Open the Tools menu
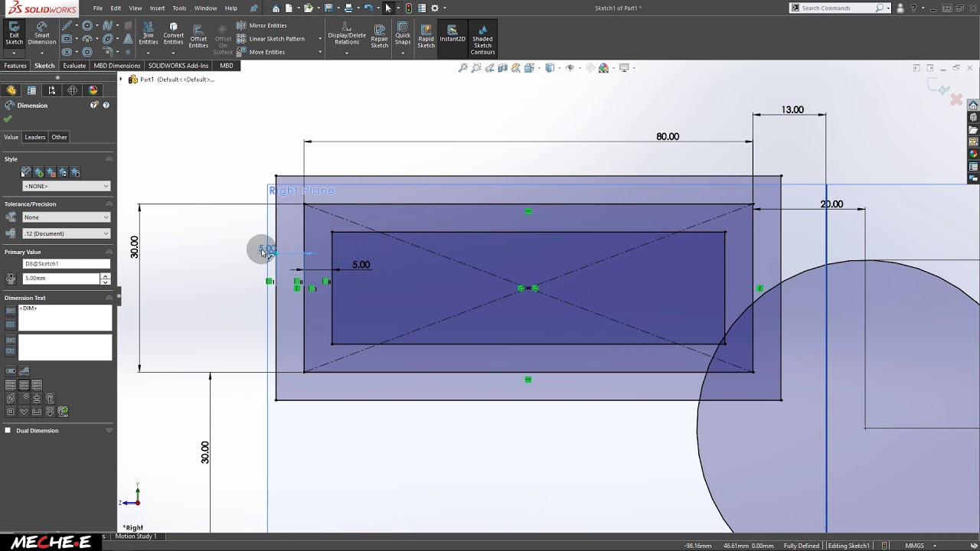980x551 pixels. [x=179, y=8]
